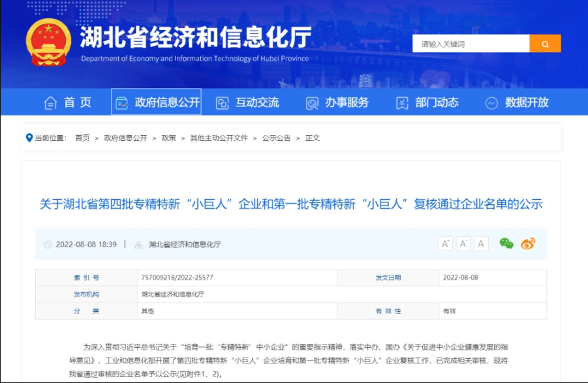Click the keyword search input field
The width and height of the screenshot is (588, 383).
tap(470, 44)
